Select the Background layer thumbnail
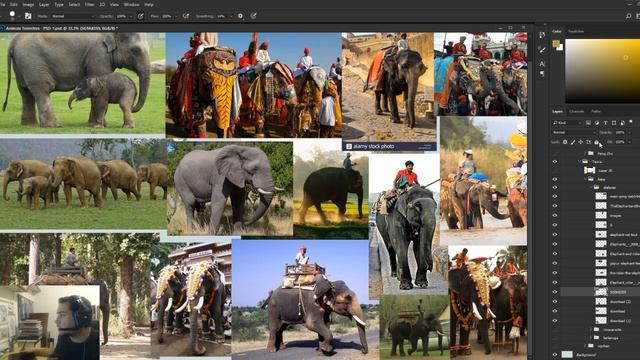Screen dimensions: 640x360 [567, 355]
